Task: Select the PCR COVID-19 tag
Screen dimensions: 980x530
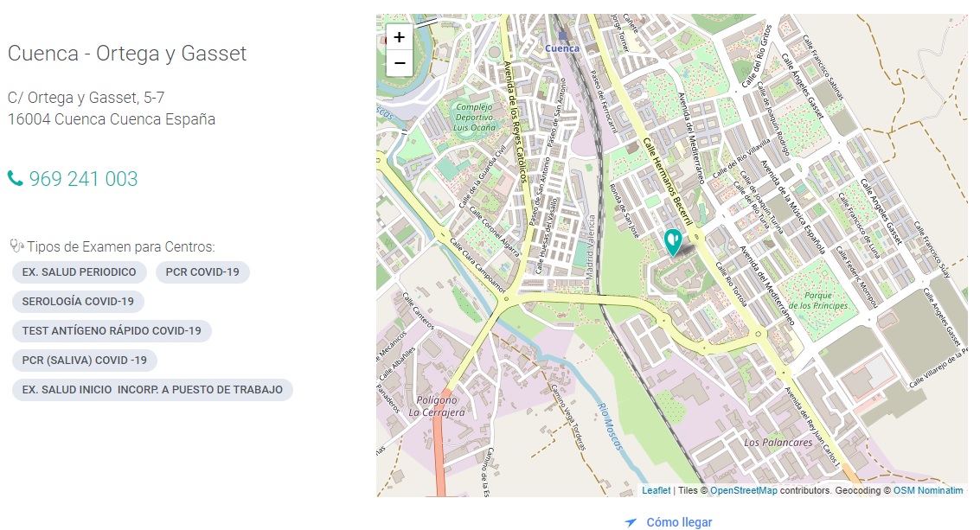Action: click(202, 272)
